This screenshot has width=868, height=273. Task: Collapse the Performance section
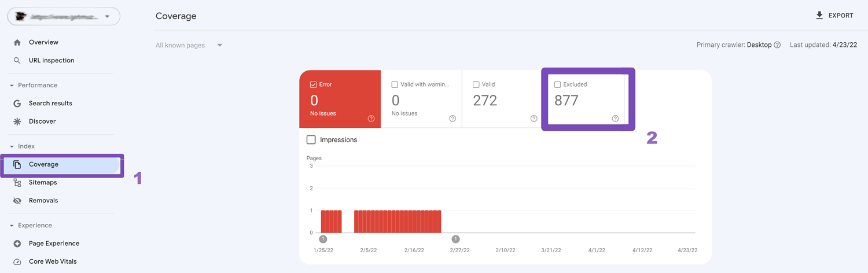[x=12, y=86]
